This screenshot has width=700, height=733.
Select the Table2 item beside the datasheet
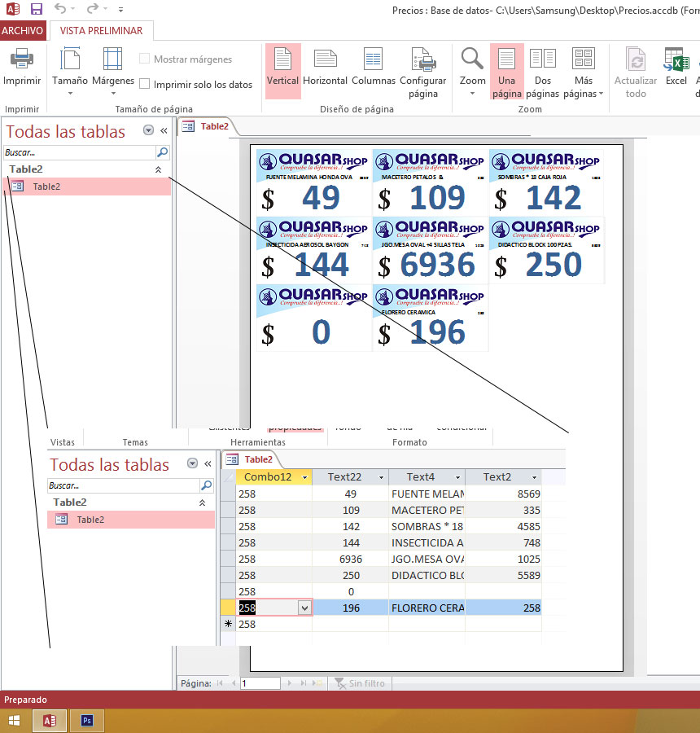(x=131, y=520)
